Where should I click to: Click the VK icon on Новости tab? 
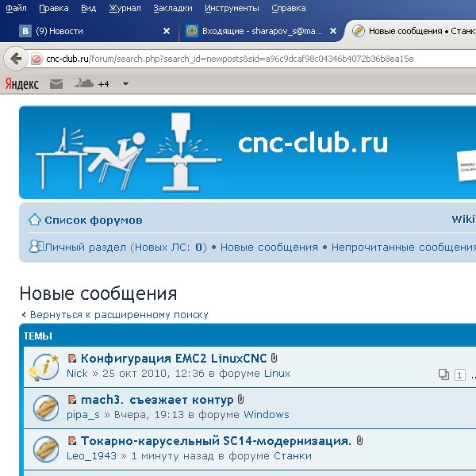pos(25,31)
